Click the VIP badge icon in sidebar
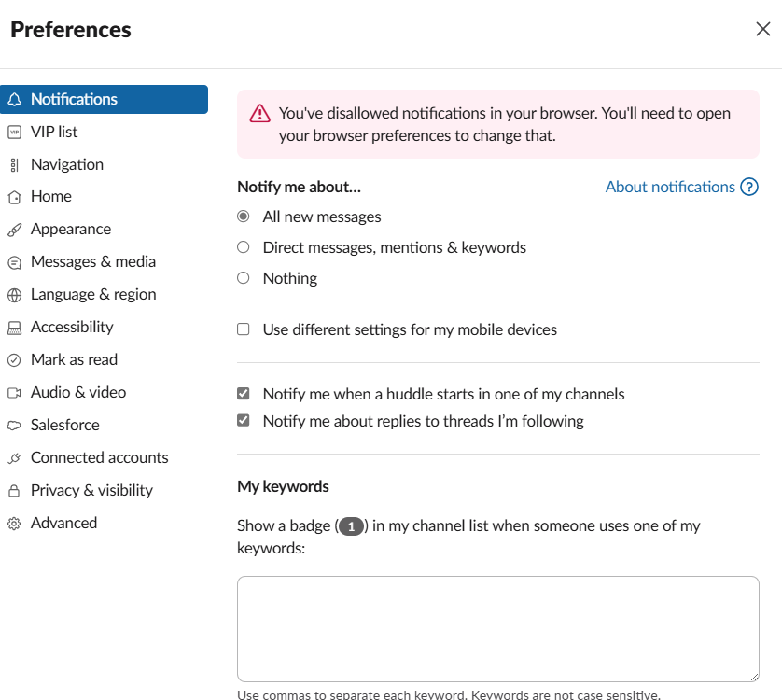Image resolution: width=782 pixels, height=700 pixels. [14, 133]
